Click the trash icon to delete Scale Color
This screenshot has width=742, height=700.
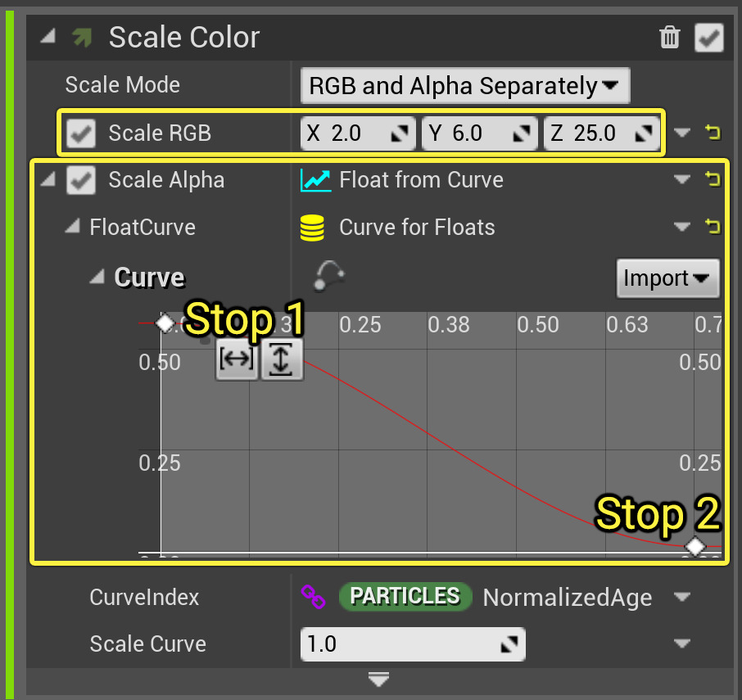pyautogui.click(x=670, y=37)
